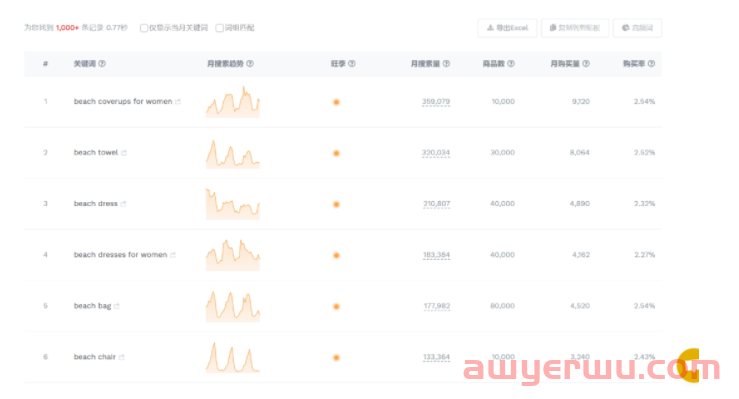Click the 月搜索量 column header
Image resolution: width=739 pixels, height=399 pixels.
tap(425, 64)
